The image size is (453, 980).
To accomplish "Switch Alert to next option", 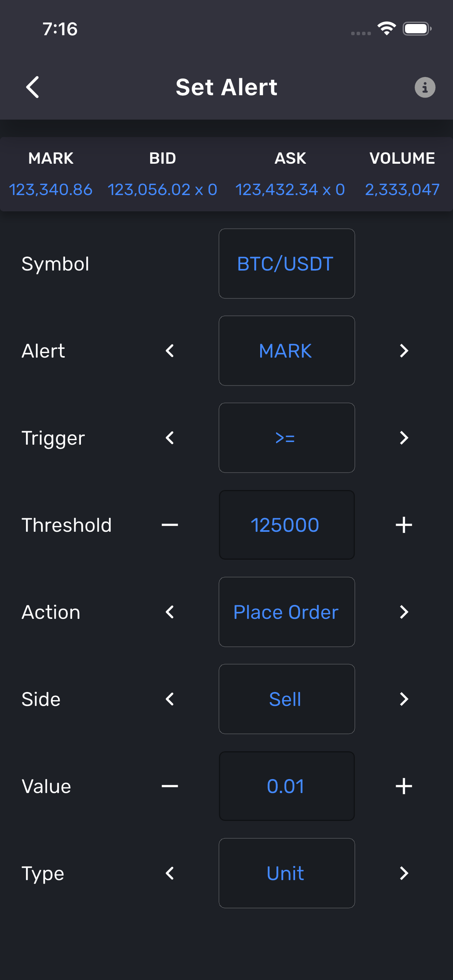I will pyautogui.click(x=403, y=351).
